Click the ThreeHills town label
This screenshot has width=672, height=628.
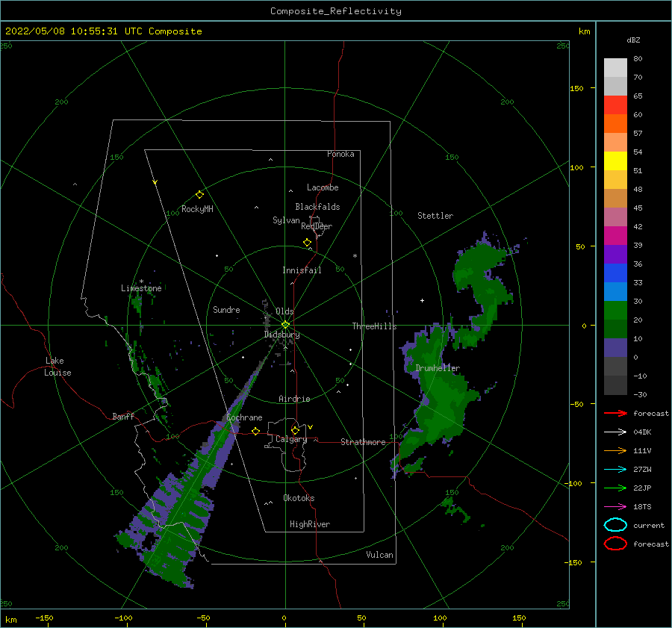(375, 326)
